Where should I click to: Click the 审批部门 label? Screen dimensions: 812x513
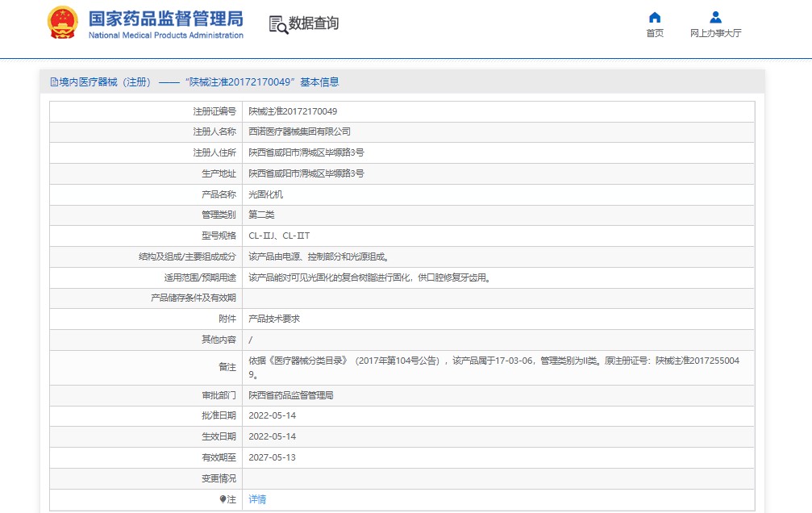(x=219, y=395)
